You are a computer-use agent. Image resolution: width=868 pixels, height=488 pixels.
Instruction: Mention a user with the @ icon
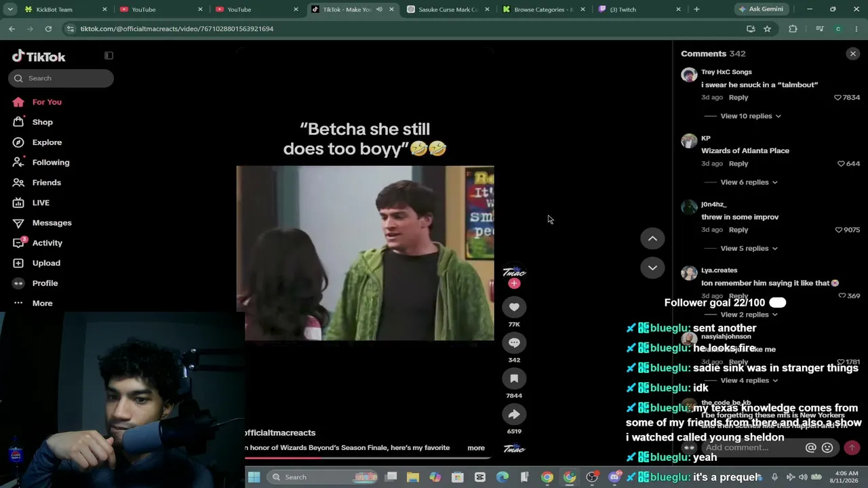pyautogui.click(x=810, y=447)
